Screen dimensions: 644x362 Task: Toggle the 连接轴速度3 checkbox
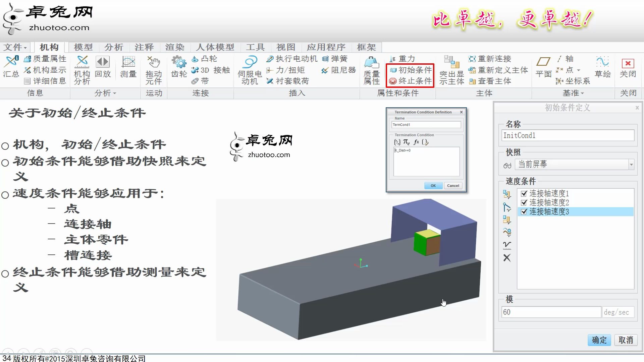pos(524,212)
